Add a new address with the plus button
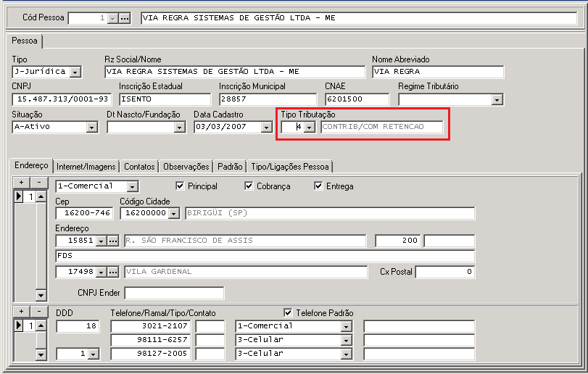The width and height of the screenshot is (588, 374). [x=21, y=182]
